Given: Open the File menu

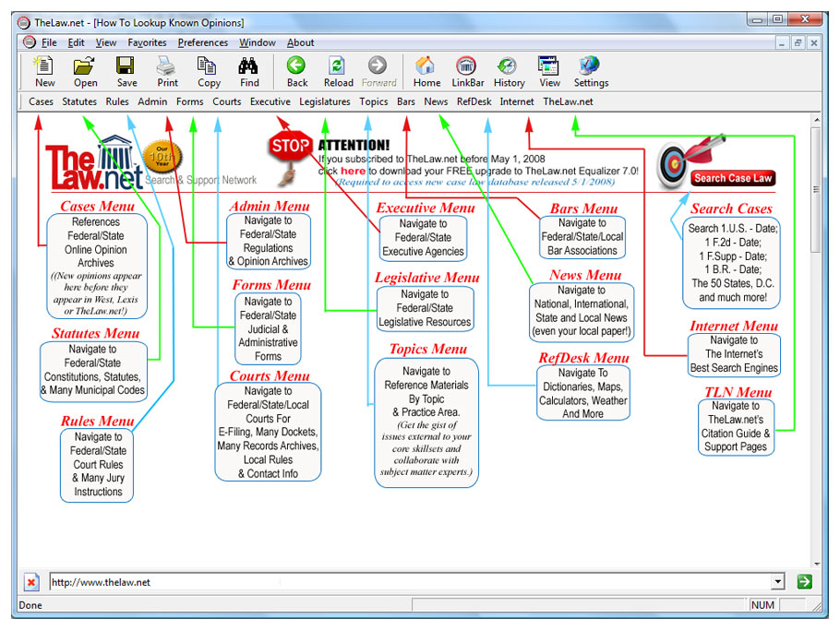Looking at the screenshot, I should point(49,42).
